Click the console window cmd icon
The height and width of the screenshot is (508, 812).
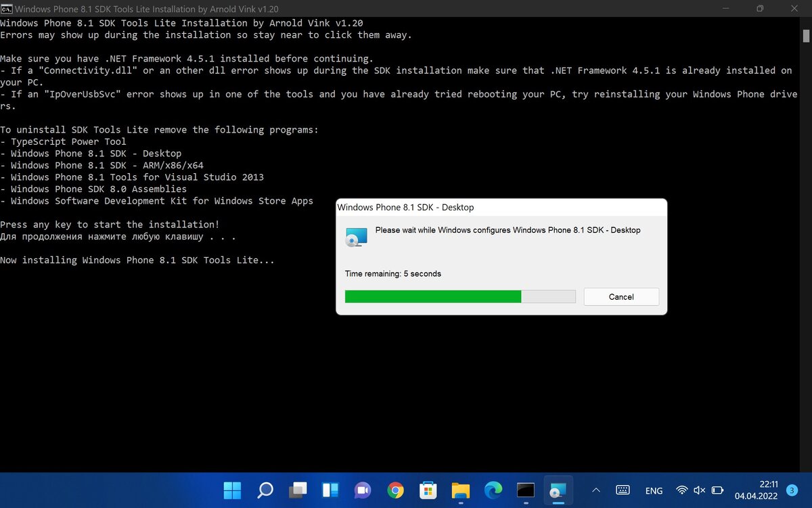(6, 9)
